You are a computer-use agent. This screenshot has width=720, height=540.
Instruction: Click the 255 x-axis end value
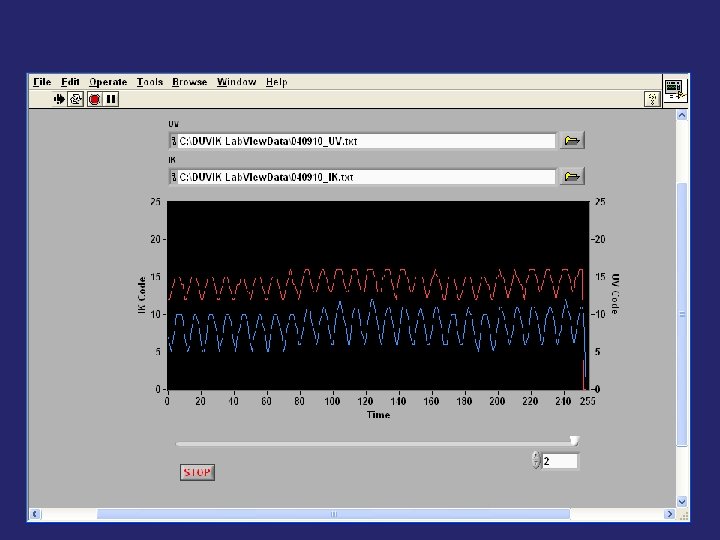(x=587, y=401)
